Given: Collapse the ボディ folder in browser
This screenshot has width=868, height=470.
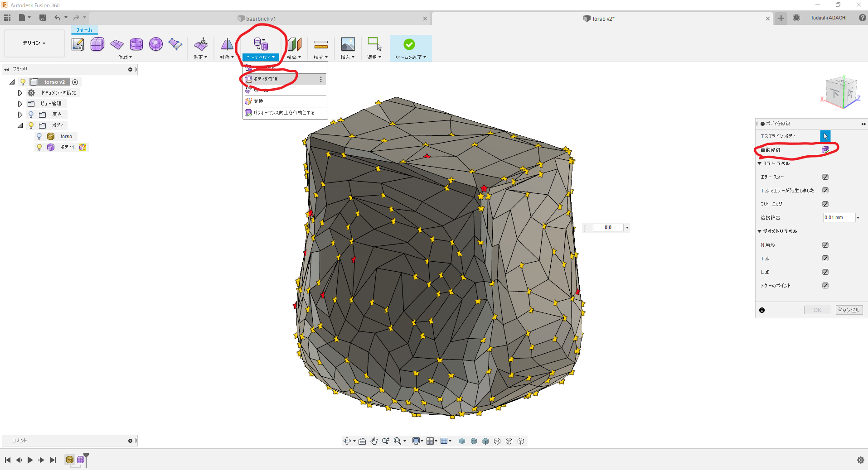Looking at the screenshot, I should [20, 125].
